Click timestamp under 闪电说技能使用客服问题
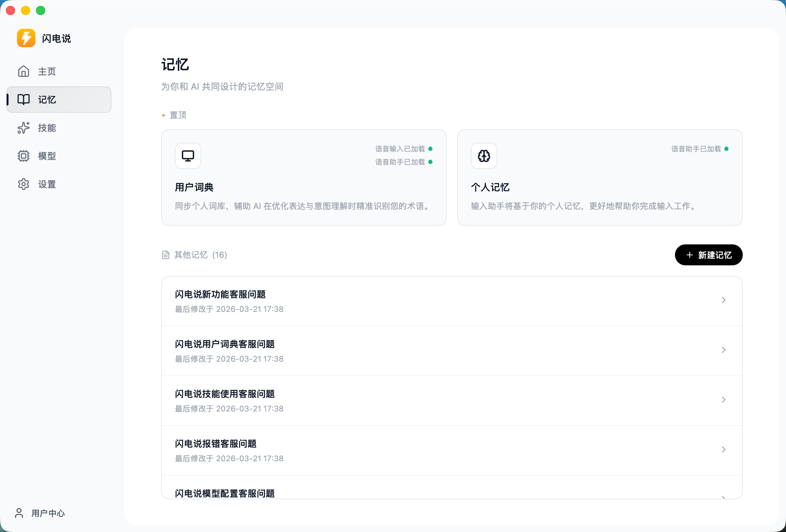This screenshot has width=786, height=532. coord(229,408)
